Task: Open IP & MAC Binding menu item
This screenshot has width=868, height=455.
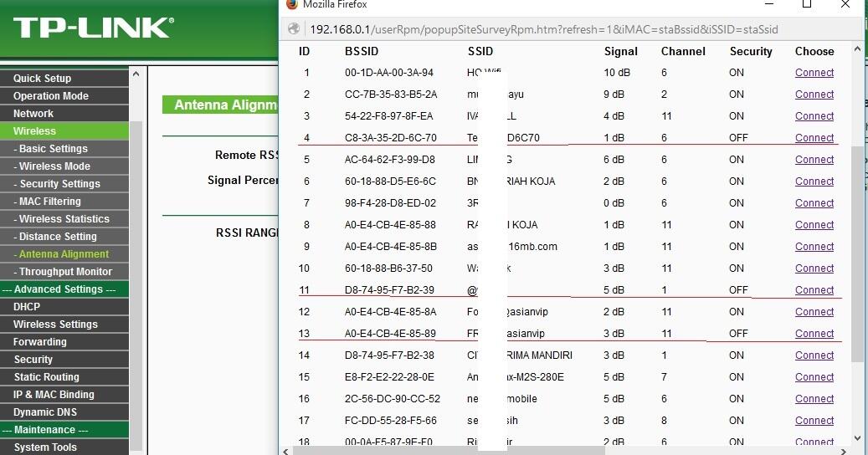Action: 64,395
